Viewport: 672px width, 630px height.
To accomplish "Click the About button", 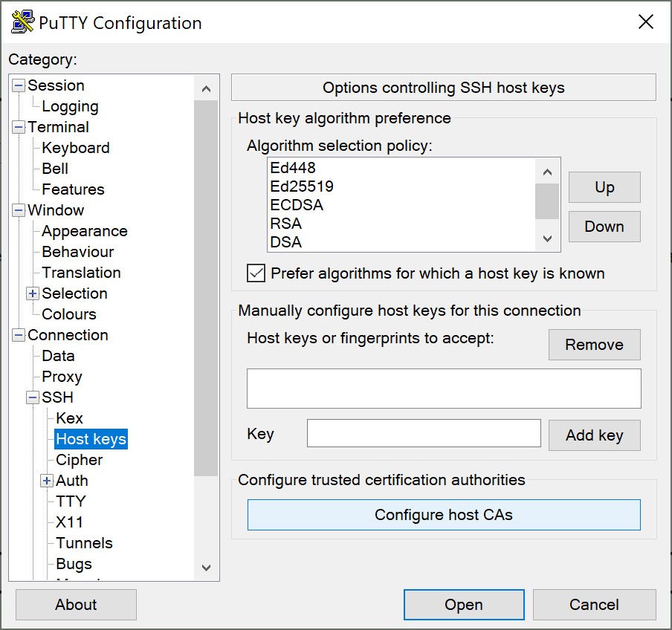I will 76,605.
